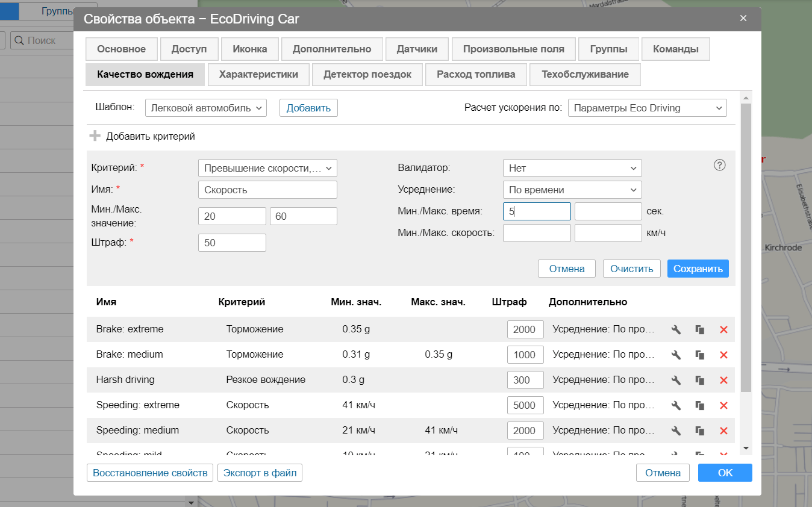Switch to the Характеристики tab
Image resolution: width=812 pixels, height=507 pixels.
coord(258,75)
